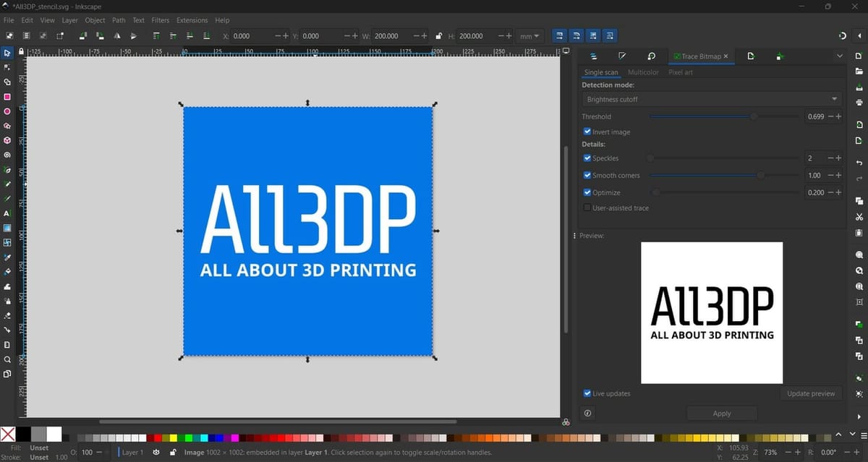This screenshot has height=462, width=868.
Task: Click the Smooth corners slider
Action: 724,175
